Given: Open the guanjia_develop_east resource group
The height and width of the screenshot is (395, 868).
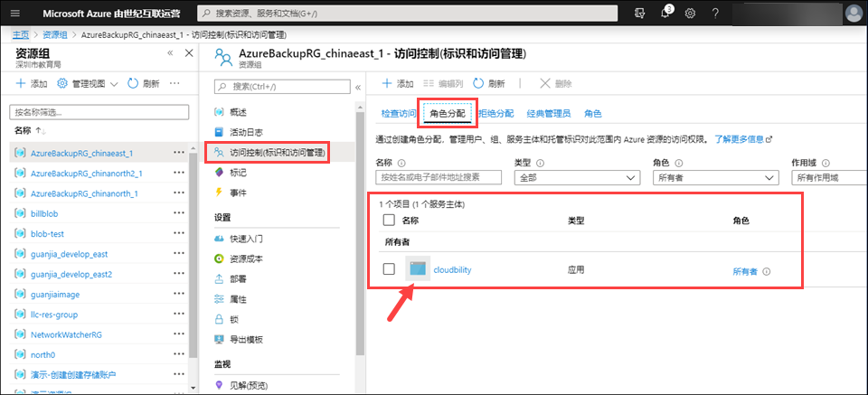Looking at the screenshot, I should pos(70,254).
